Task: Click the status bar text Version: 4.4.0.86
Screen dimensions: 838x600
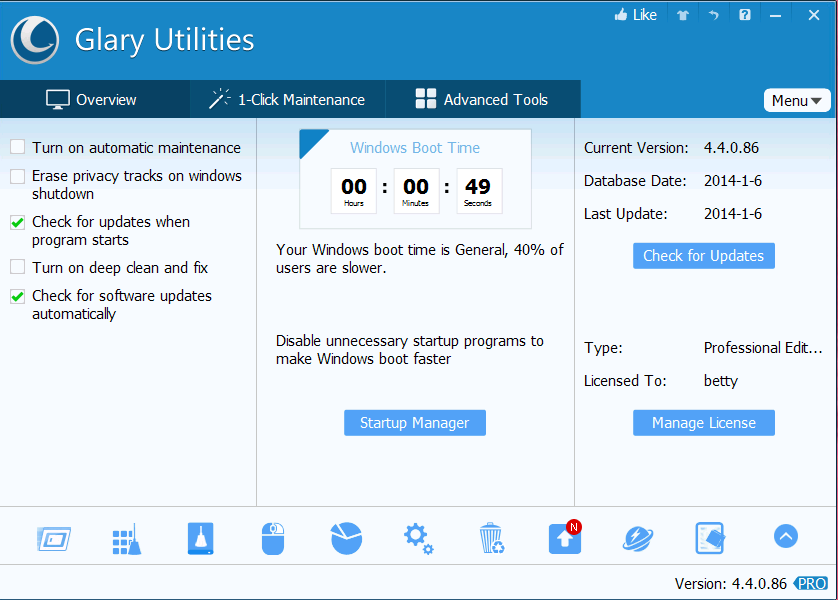Action: pos(731,584)
